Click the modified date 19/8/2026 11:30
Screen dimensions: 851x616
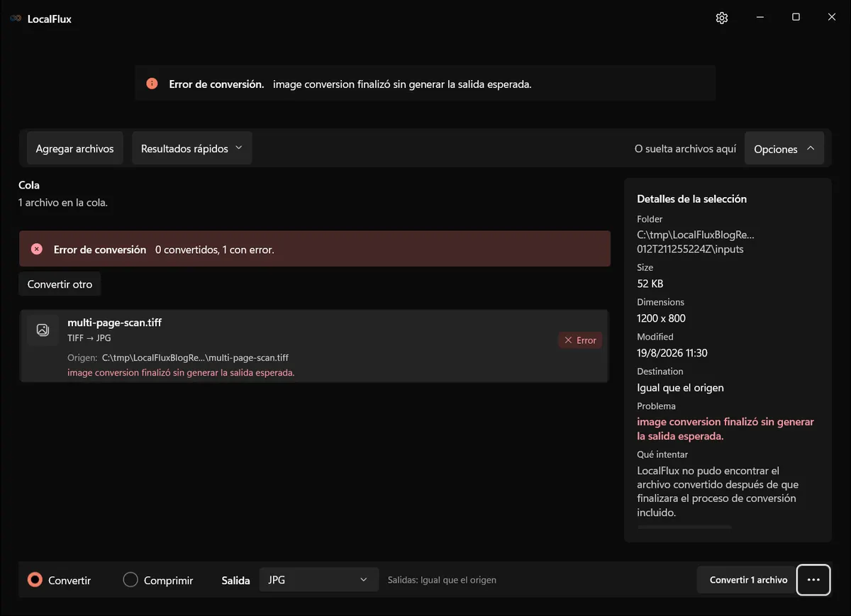pos(672,353)
